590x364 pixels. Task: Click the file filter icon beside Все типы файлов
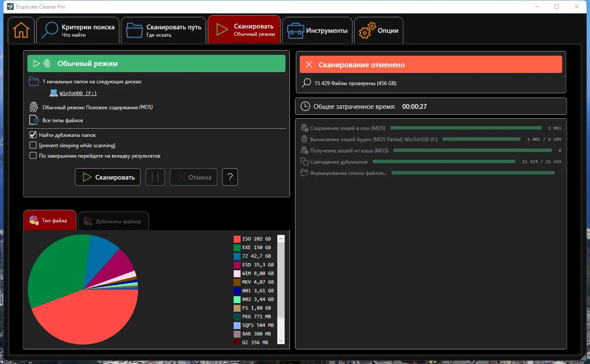(x=34, y=120)
